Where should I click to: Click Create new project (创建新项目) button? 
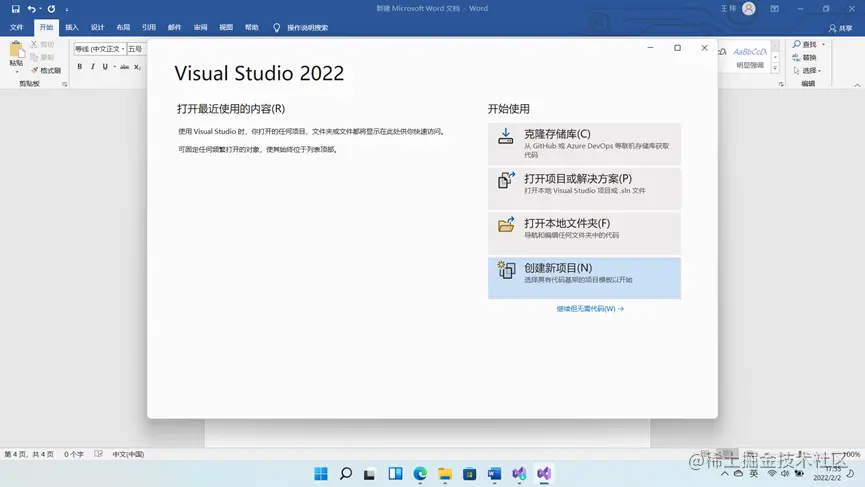tap(584, 278)
